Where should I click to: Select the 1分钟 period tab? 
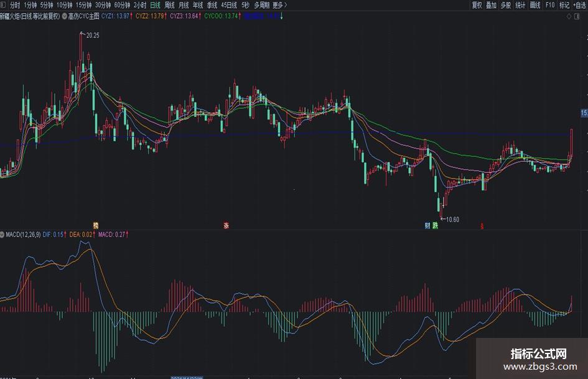point(30,5)
